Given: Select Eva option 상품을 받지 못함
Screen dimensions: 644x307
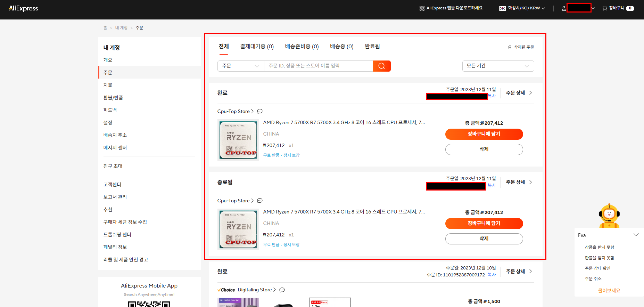Looking at the screenshot, I should click(x=600, y=247).
